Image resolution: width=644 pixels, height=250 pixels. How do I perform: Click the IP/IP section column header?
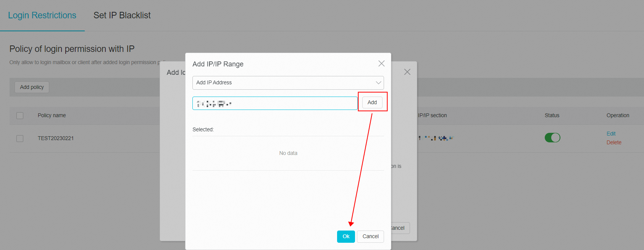(432, 115)
